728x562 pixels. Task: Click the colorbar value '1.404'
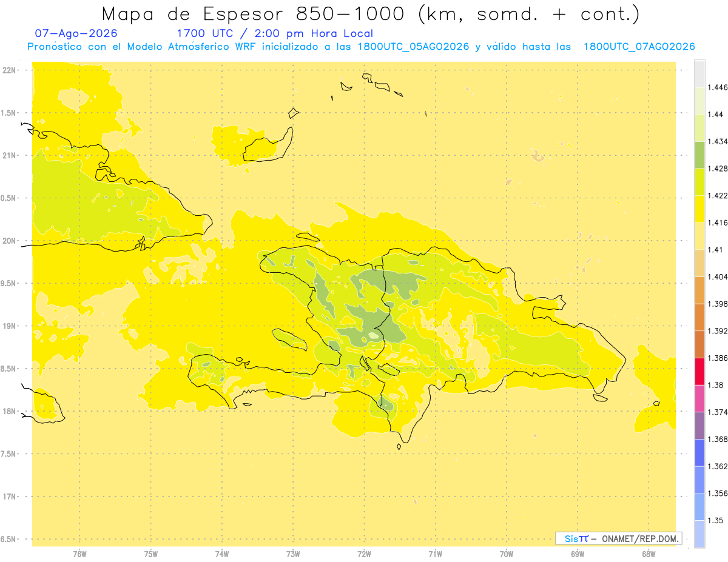point(718,276)
